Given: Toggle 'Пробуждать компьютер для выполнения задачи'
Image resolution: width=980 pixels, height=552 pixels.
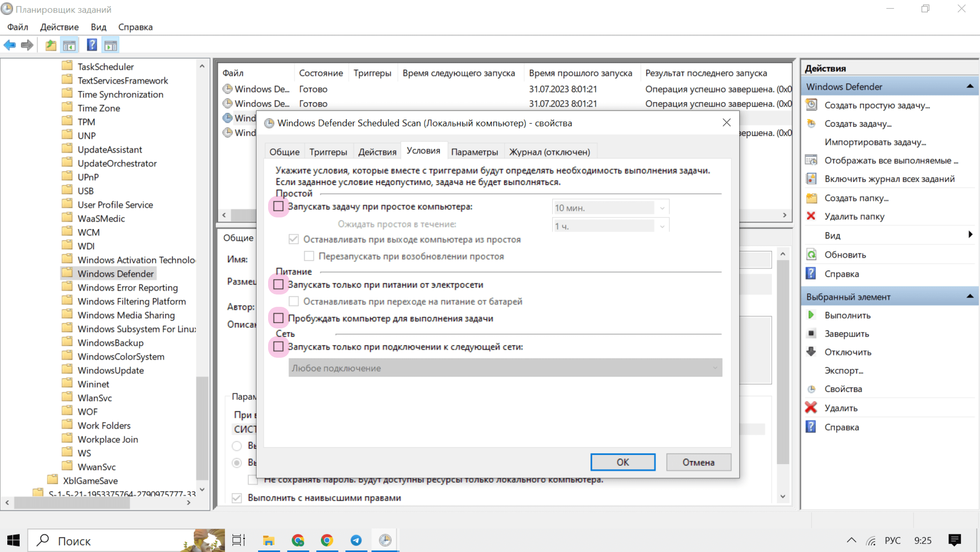Looking at the screenshot, I should coord(278,318).
